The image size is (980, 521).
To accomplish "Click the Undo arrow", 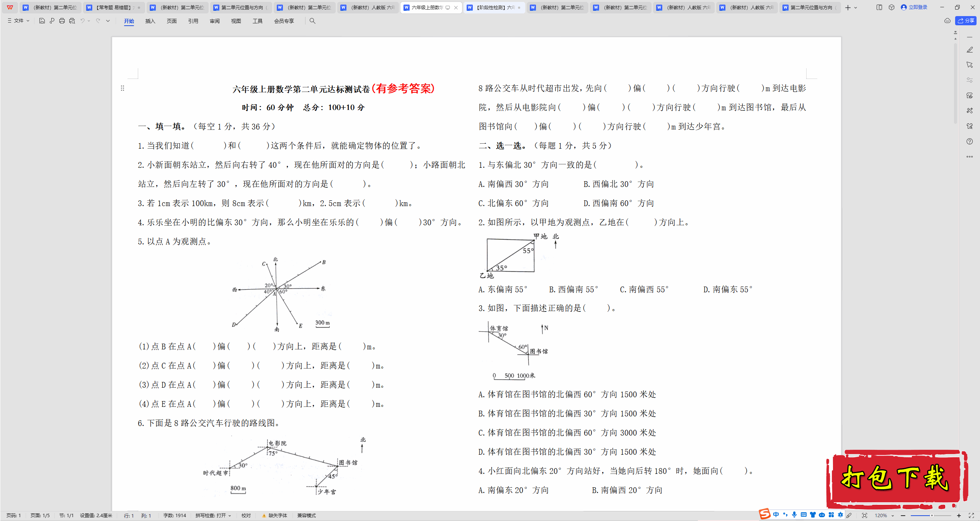I will click(82, 21).
